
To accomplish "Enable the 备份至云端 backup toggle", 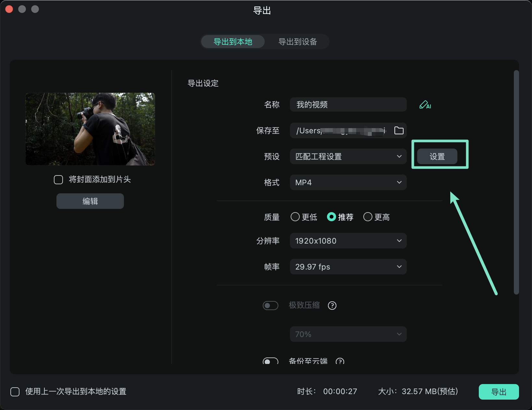I will [x=270, y=361].
